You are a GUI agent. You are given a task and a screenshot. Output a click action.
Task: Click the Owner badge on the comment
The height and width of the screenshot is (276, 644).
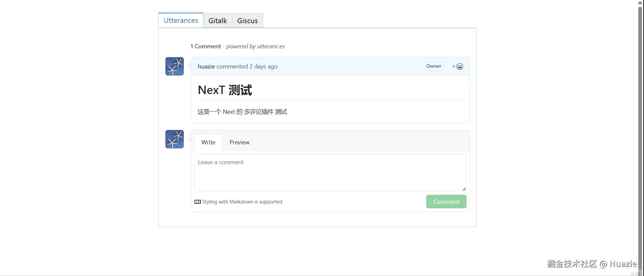pyautogui.click(x=434, y=66)
